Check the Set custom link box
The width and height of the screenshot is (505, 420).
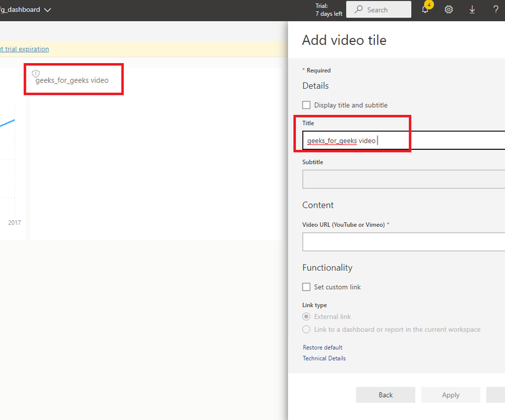point(306,287)
